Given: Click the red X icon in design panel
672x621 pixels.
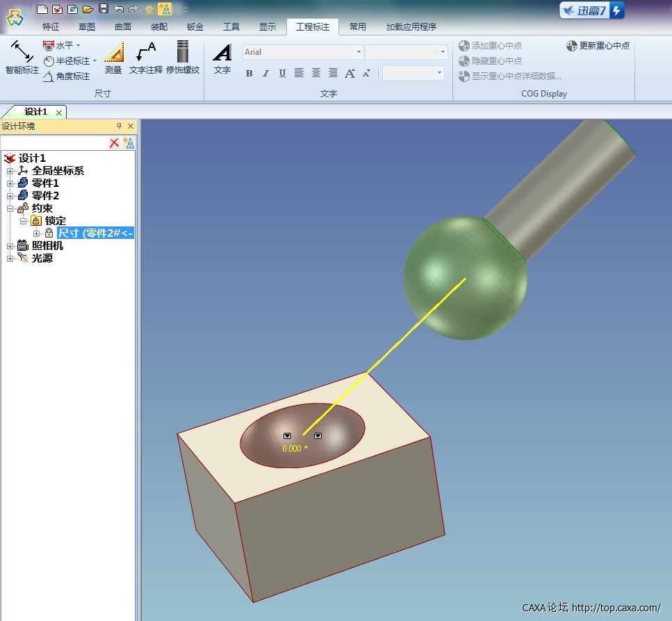Looking at the screenshot, I should click(x=115, y=142).
